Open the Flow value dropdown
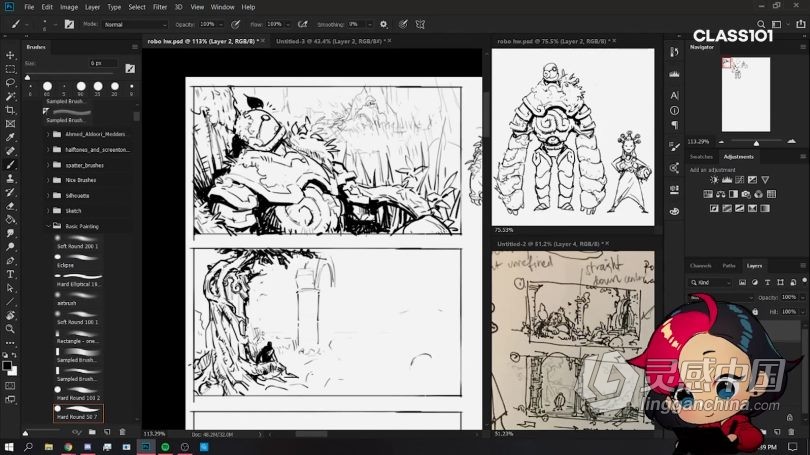810x455 pixels. click(x=288, y=24)
